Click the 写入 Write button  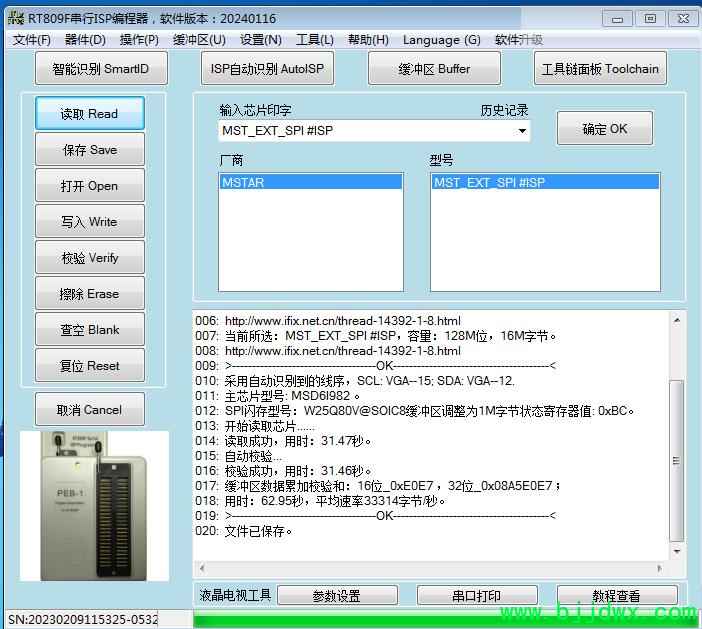(x=90, y=222)
